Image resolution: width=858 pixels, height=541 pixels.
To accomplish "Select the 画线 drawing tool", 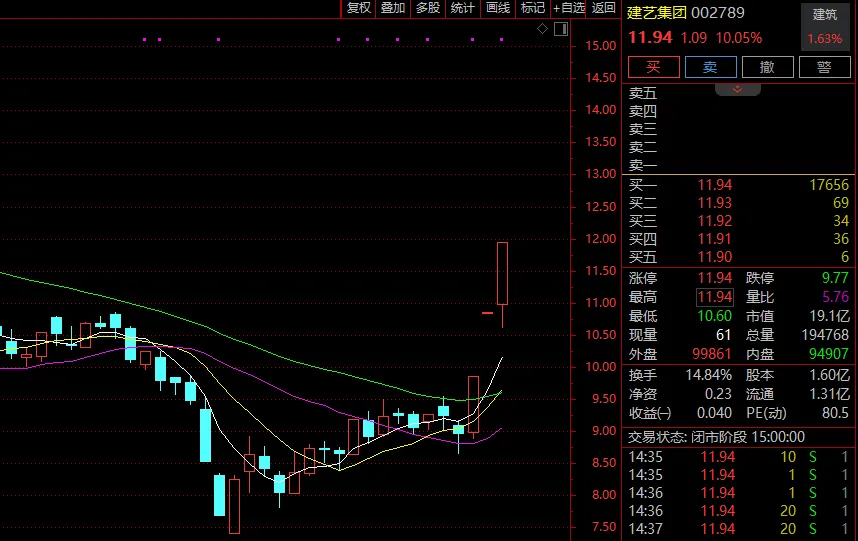I will pos(498,8).
